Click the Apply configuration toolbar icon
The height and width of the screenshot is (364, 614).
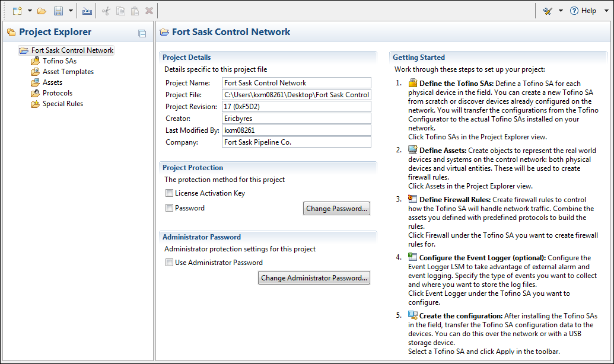click(x=87, y=11)
